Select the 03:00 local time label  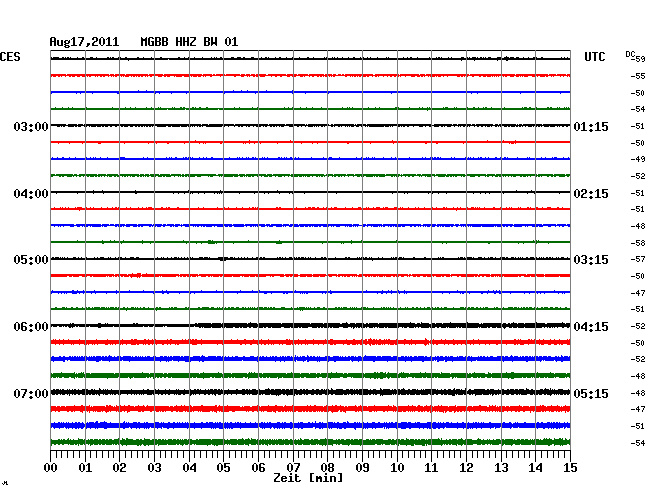(x=31, y=126)
